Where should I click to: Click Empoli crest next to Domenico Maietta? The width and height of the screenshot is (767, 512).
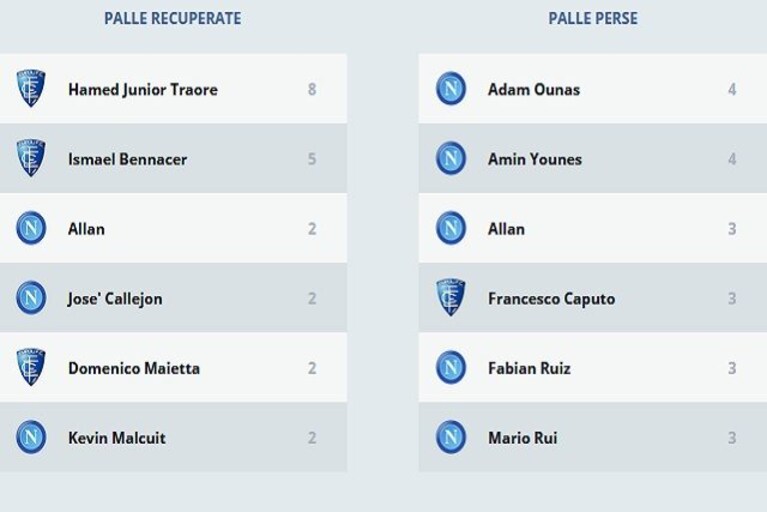[31, 367]
